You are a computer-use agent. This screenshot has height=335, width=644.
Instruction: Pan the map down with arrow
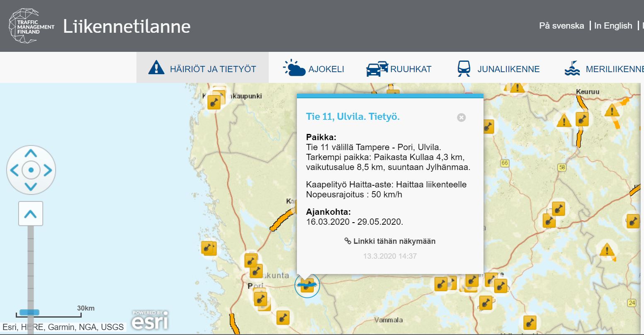click(31, 187)
